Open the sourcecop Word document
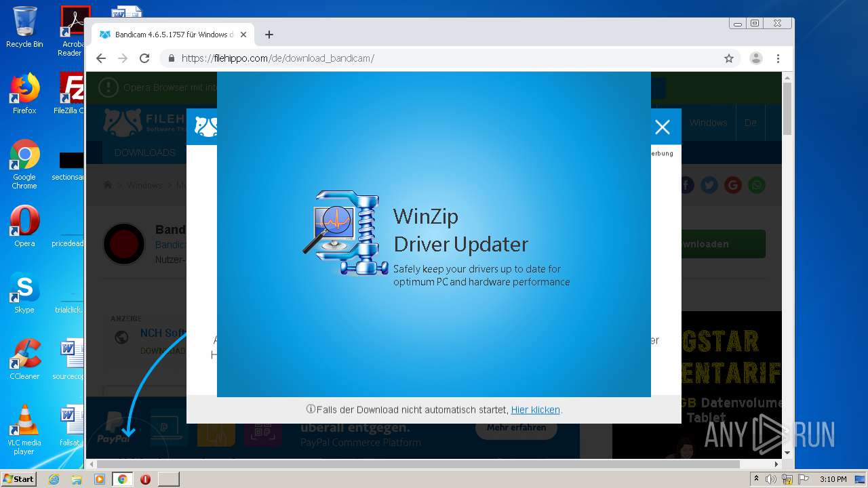The width and height of the screenshot is (868, 488). click(69, 359)
